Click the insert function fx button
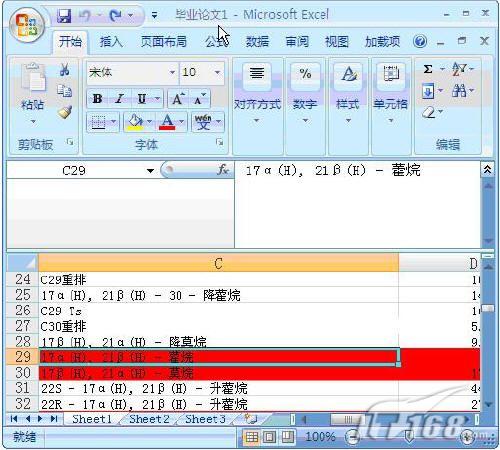This screenshot has width=500, height=450. (222, 170)
